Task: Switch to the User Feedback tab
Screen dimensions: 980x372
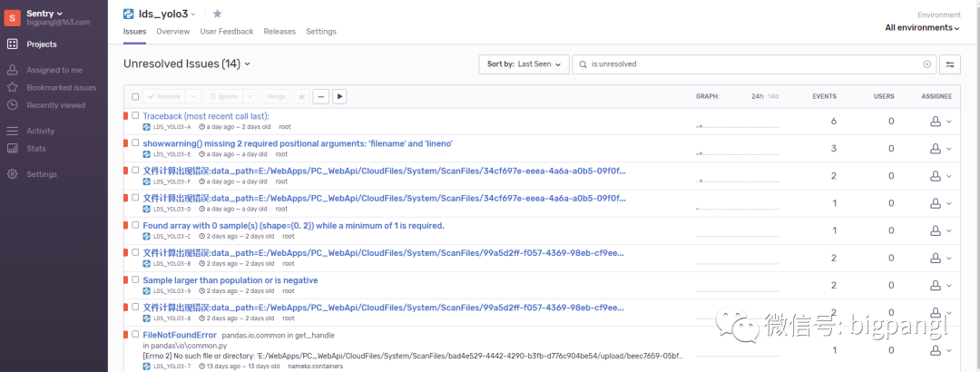Action: pos(227,32)
